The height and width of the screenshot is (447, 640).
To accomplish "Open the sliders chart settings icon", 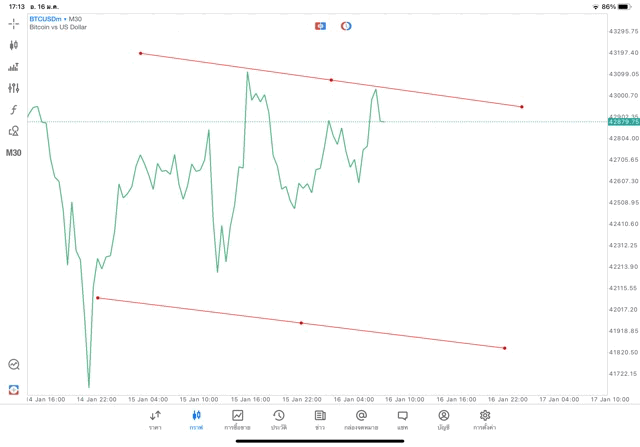I will pos(14,88).
